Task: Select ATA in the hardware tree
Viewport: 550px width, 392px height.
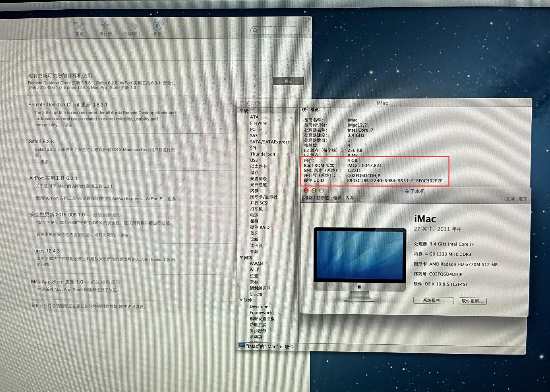Action: [x=254, y=117]
